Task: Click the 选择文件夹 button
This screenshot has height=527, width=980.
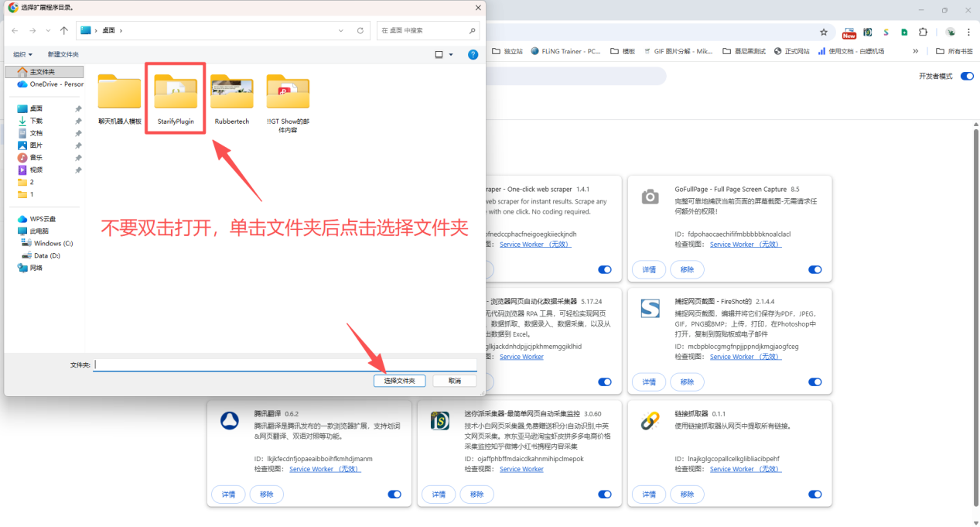Action: [x=399, y=381]
